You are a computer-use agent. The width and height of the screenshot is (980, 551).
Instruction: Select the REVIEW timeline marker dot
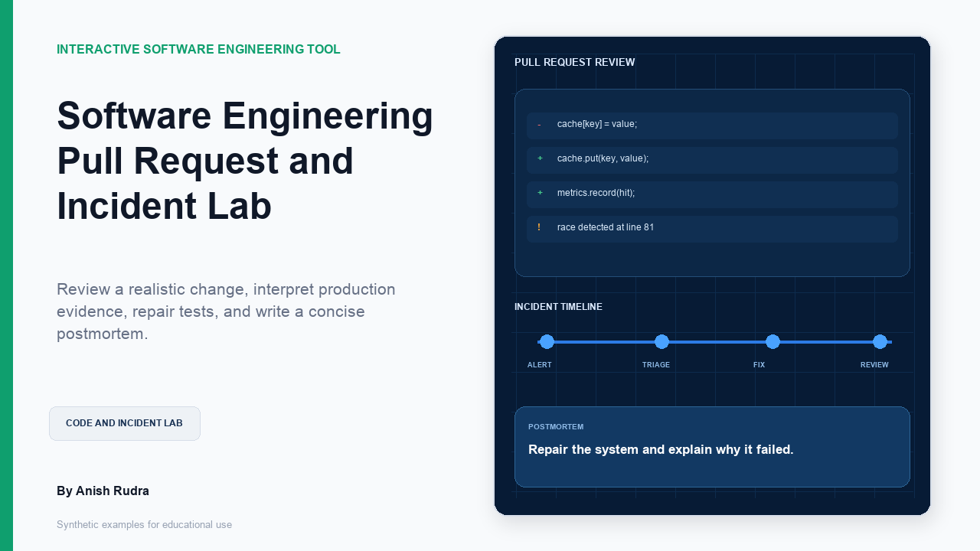point(880,342)
